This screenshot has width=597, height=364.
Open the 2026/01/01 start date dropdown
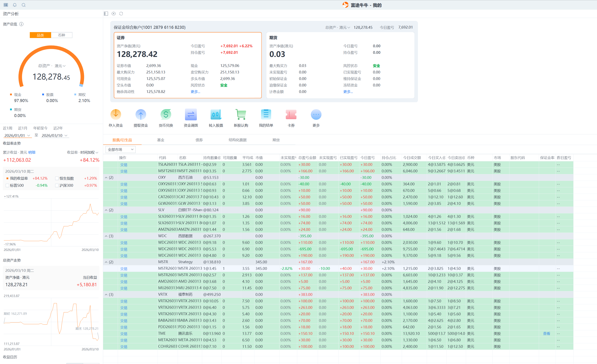17,136
